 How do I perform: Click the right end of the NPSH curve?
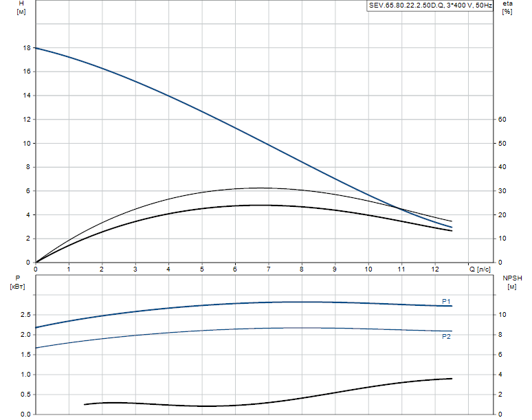(x=452, y=379)
